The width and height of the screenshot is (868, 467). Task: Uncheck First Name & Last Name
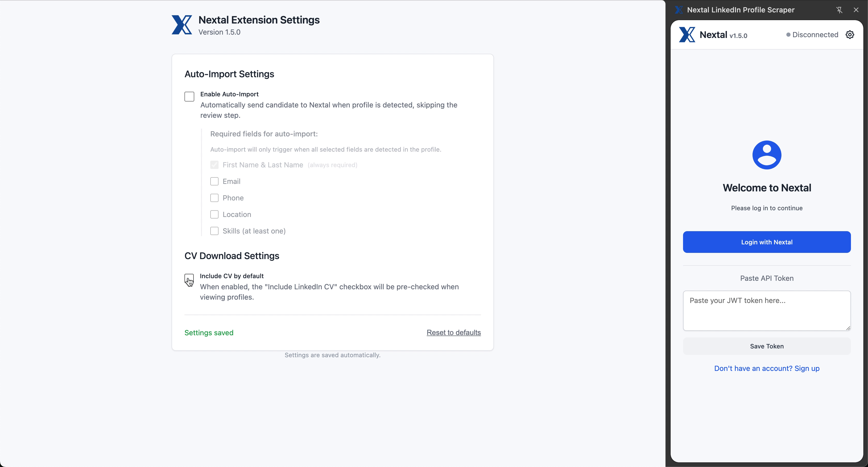tap(215, 165)
